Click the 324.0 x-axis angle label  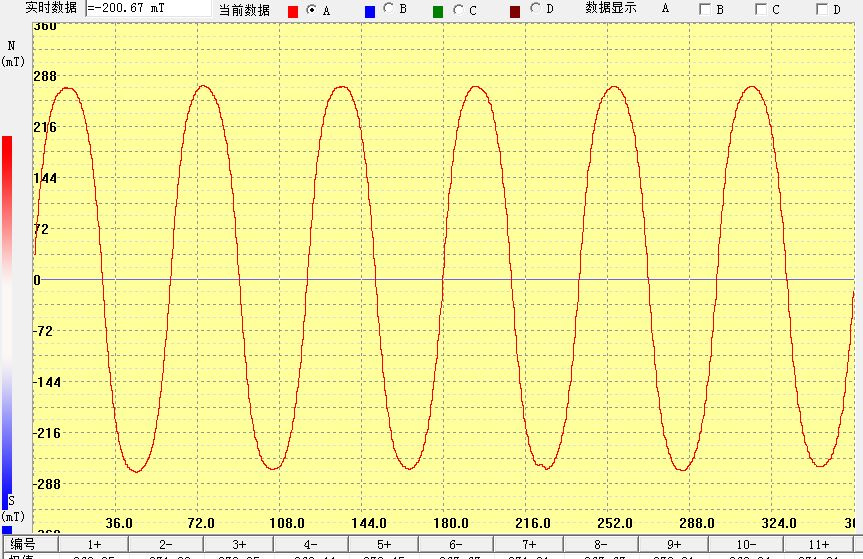click(779, 523)
